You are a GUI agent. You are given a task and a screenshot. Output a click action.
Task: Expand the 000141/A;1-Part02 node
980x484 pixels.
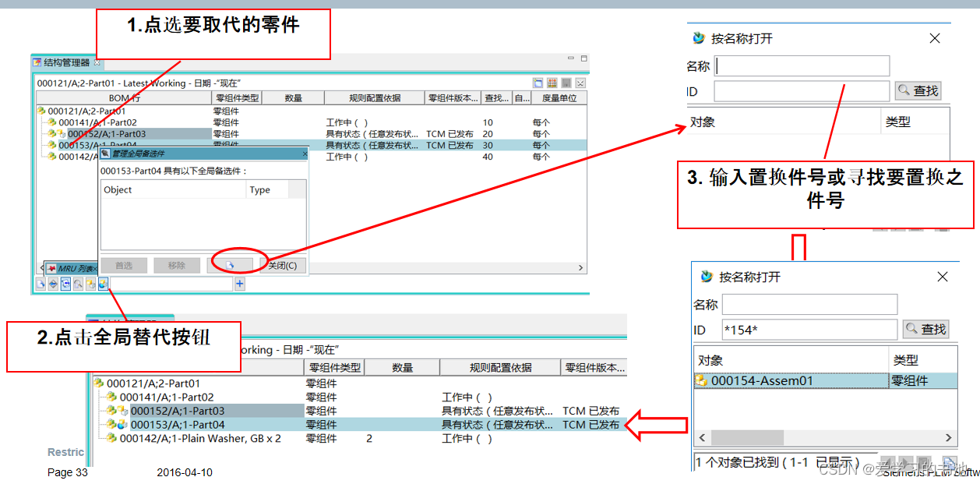50,122
